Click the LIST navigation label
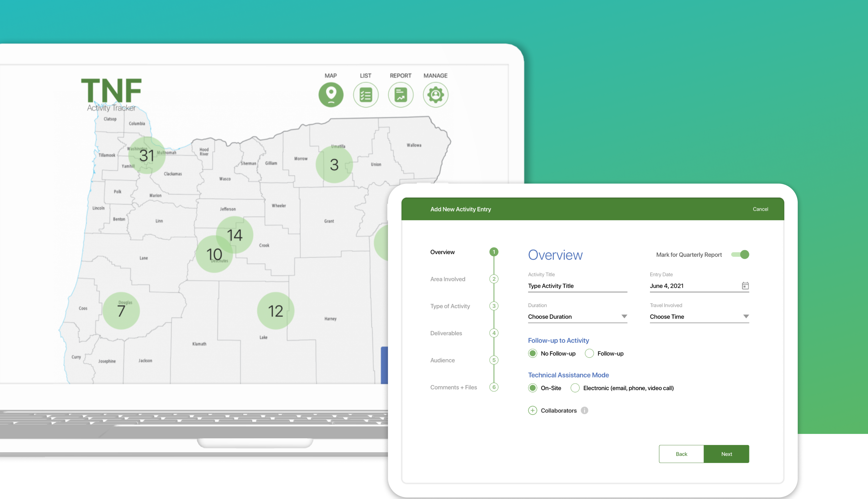The height and width of the screenshot is (499, 868). (366, 76)
